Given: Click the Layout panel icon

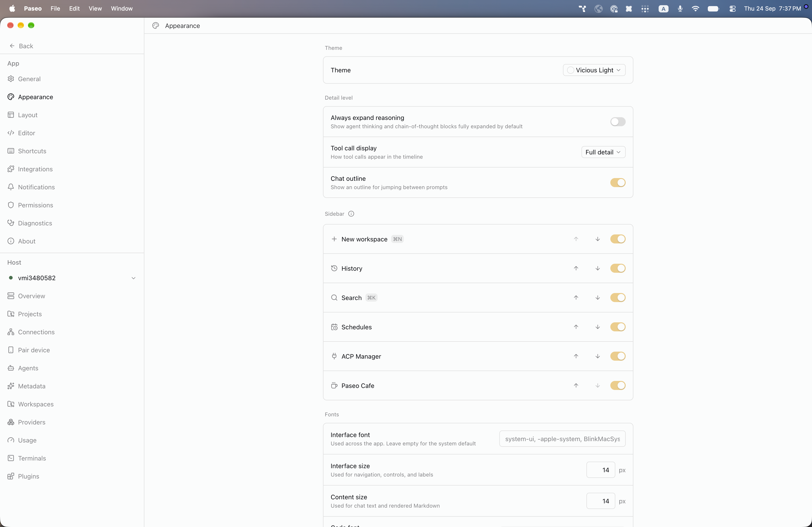Looking at the screenshot, I should tap(11, 115).
